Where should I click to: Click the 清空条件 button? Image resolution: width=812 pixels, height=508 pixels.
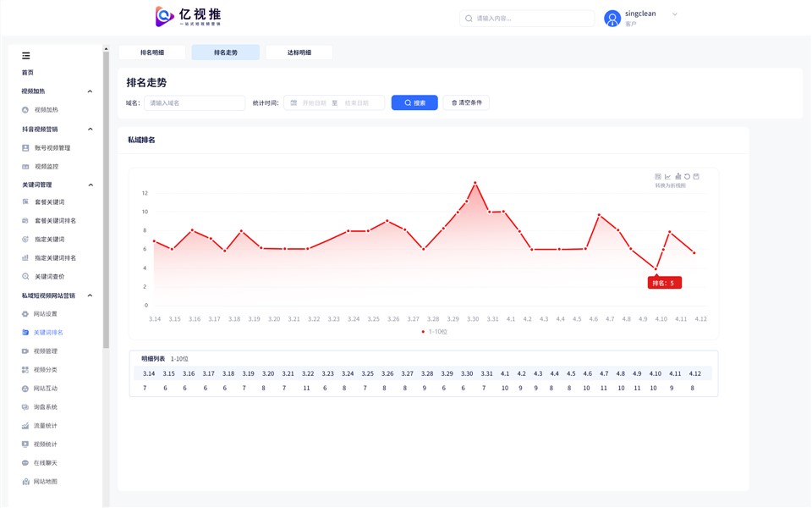466,102
